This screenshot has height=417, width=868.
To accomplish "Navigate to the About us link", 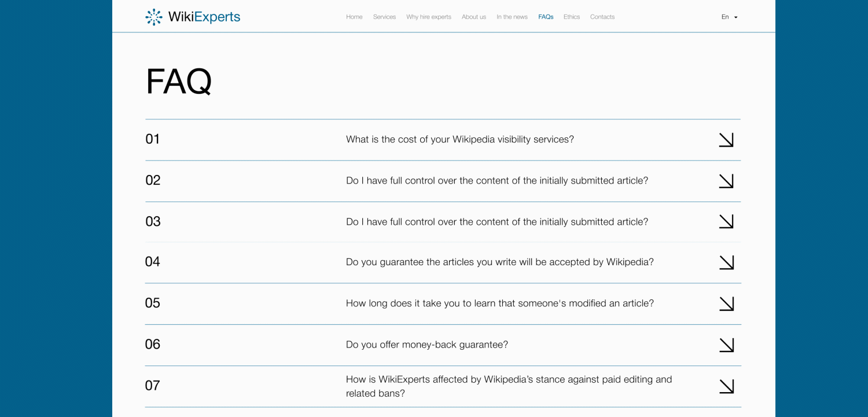I will [473, 17].
